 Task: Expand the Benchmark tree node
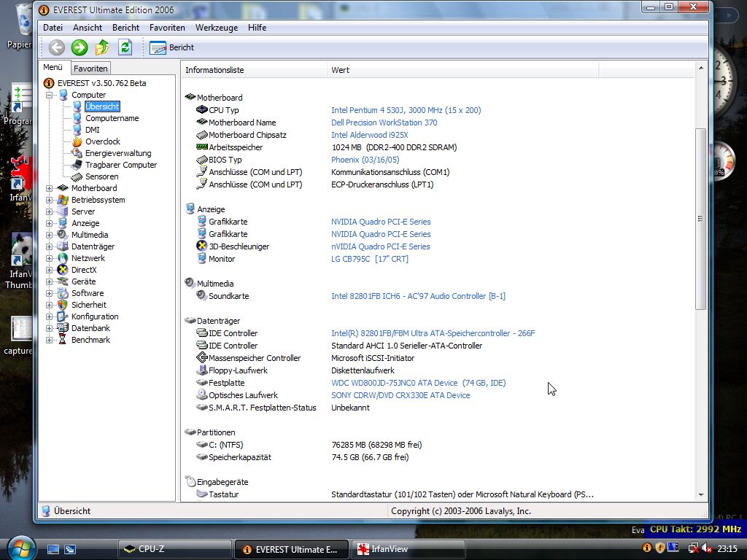pos(49,340)
